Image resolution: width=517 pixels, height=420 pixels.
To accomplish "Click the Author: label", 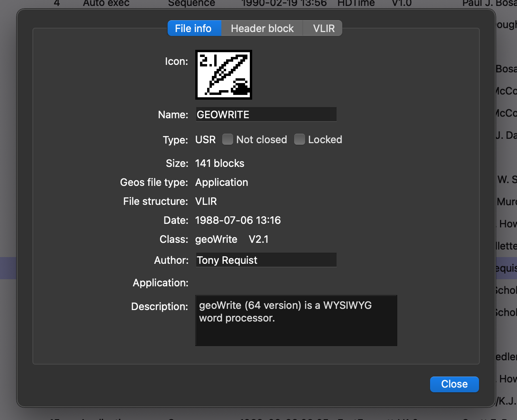I will point(172,260).
